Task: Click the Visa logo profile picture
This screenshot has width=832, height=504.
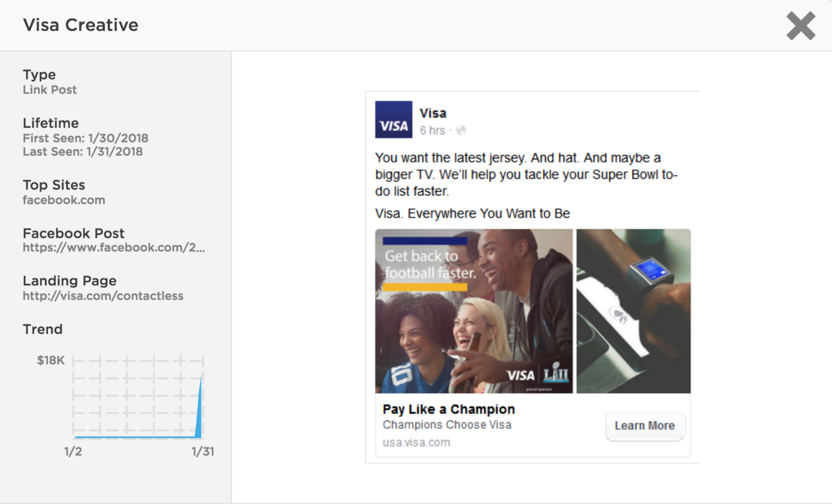Action: coord(393,120)
